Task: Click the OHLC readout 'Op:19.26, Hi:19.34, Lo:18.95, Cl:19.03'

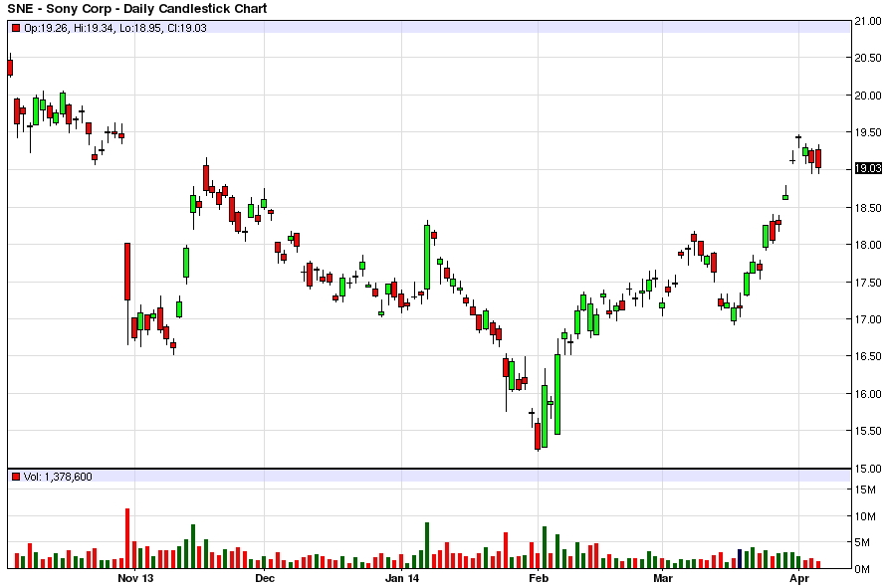Action: [115, 28]
